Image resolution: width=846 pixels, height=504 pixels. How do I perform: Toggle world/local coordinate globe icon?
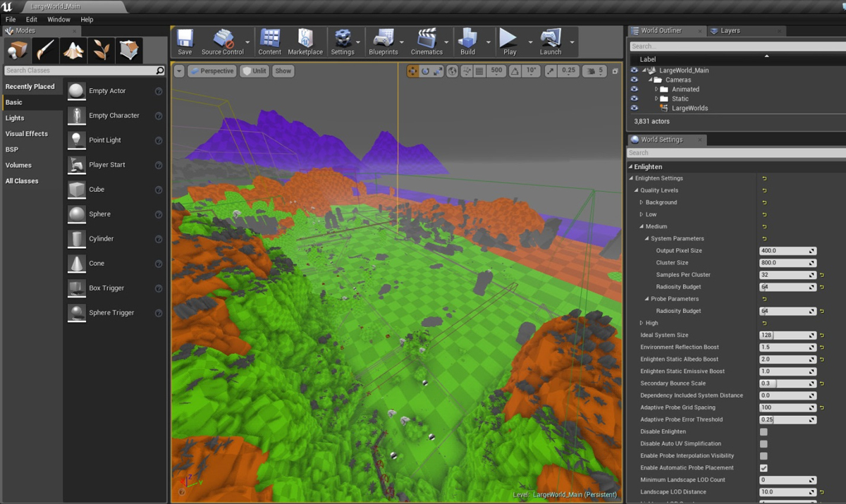pyautogui.click(x=453, y=71)
